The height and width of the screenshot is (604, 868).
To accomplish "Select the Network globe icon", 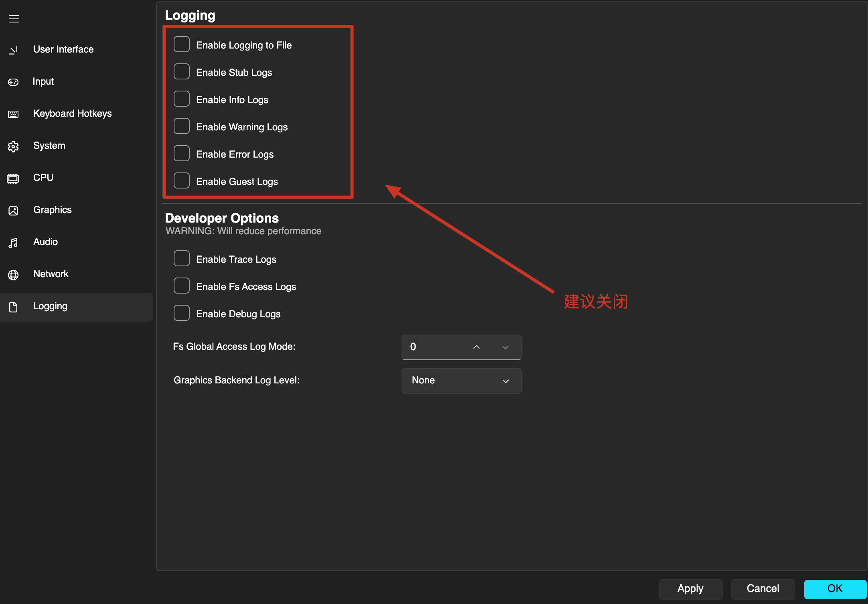I will pos(13,275).
